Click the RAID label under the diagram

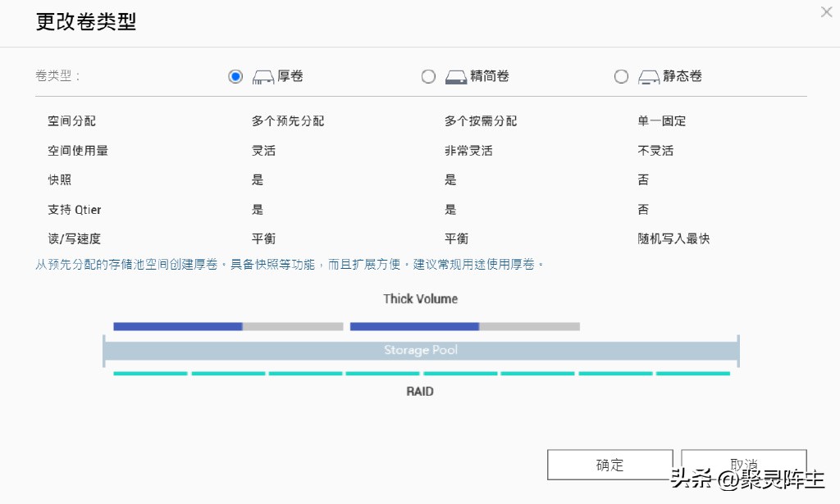(420, 391)
